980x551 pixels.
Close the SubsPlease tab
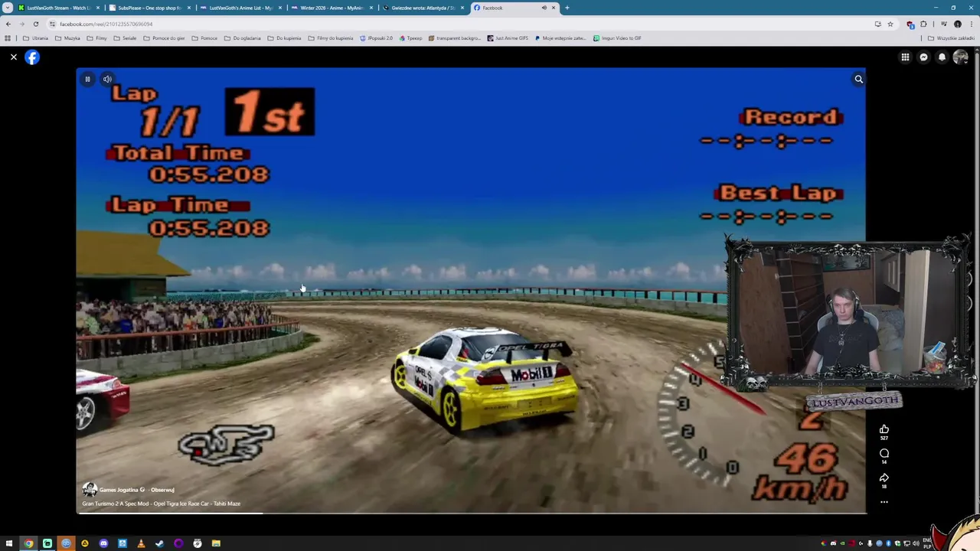188,8
